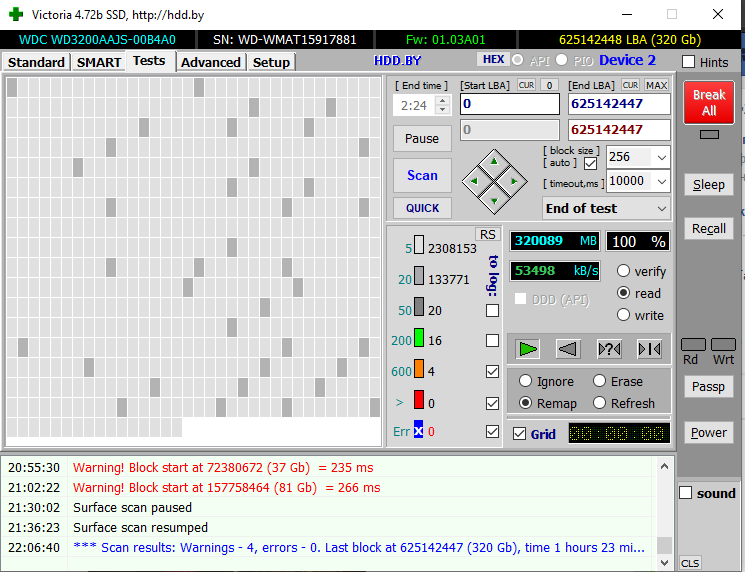Uncheck the 600 ms to-log checkbox
The width and height of the screenshot is (745, 572).
pos(492,371)
